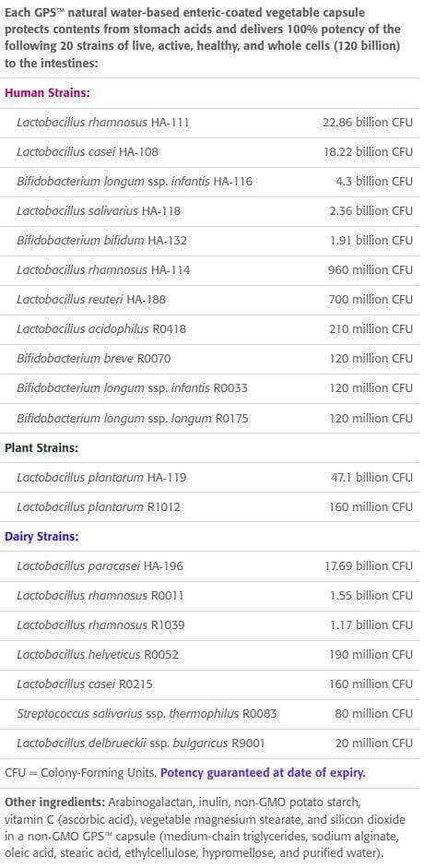Image resolution: width=424 pixels, height=868 pixels.
Task: Click the 960 million CFU value
Action: point(371,270)
